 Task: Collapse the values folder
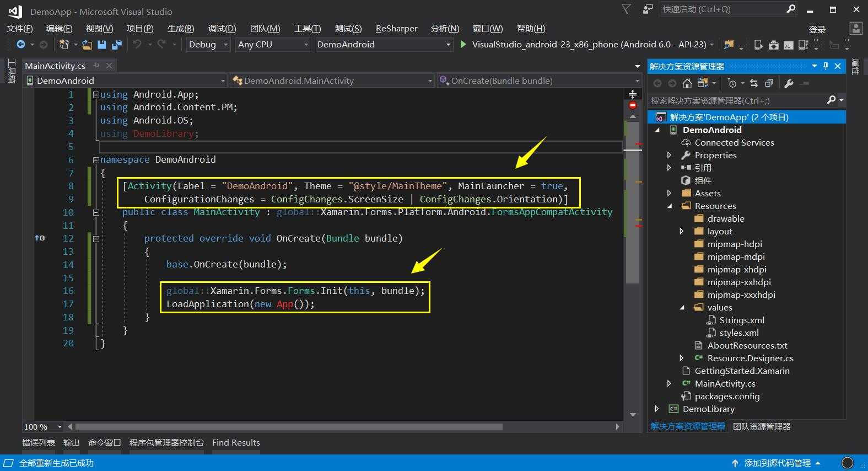pos(682,308)
